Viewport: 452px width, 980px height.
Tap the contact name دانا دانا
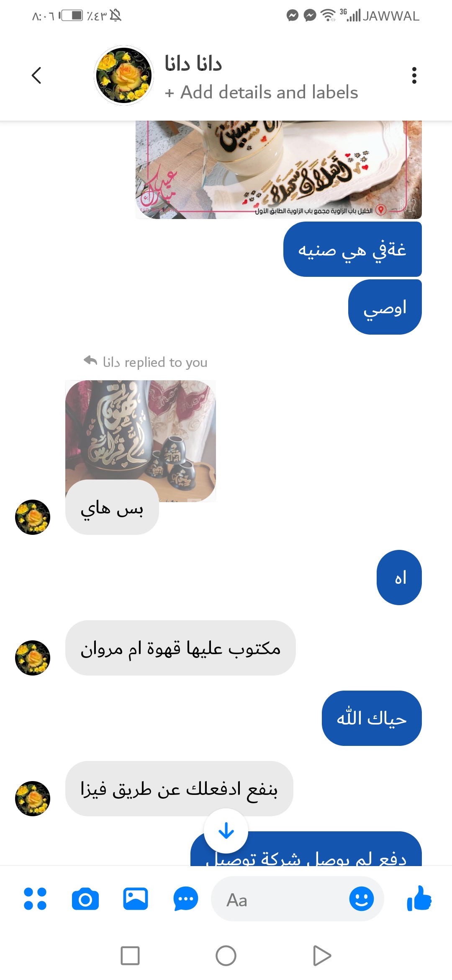(193, 64)
